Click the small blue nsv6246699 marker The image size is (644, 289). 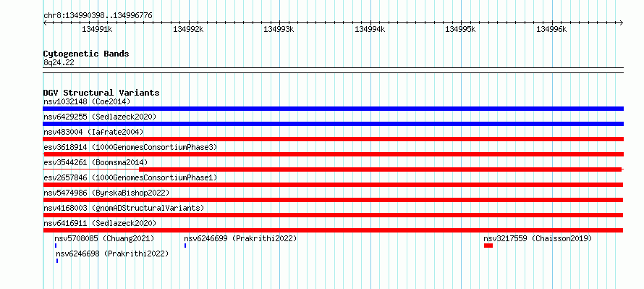185,246
